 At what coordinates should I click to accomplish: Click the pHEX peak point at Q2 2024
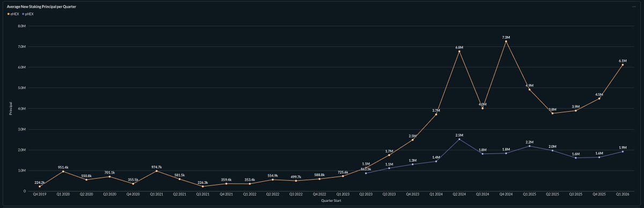click(459, 139)
